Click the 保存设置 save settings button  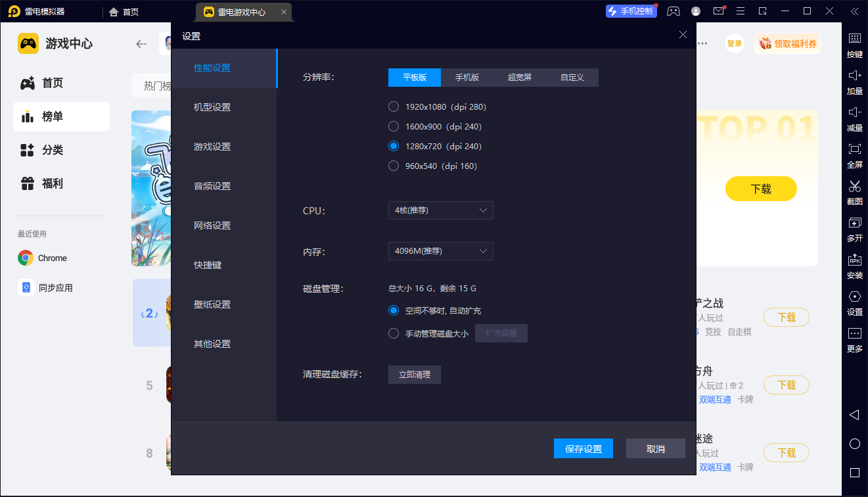pyautogui.click(x=583, y=448)
